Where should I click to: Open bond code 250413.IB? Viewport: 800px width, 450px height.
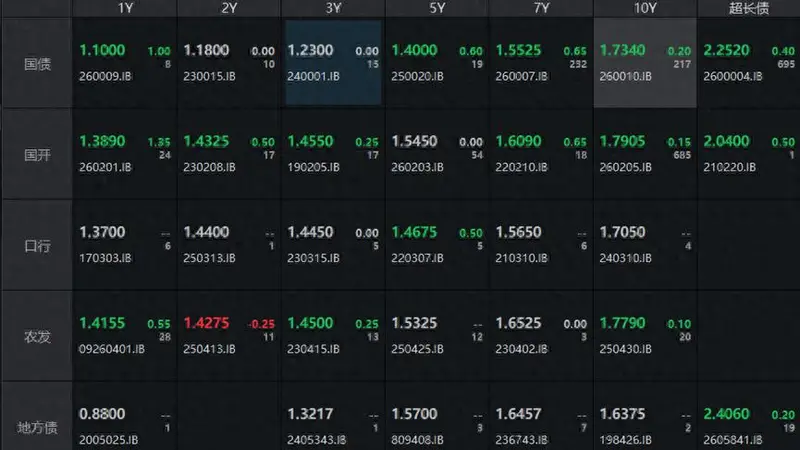tap(209, 349)
